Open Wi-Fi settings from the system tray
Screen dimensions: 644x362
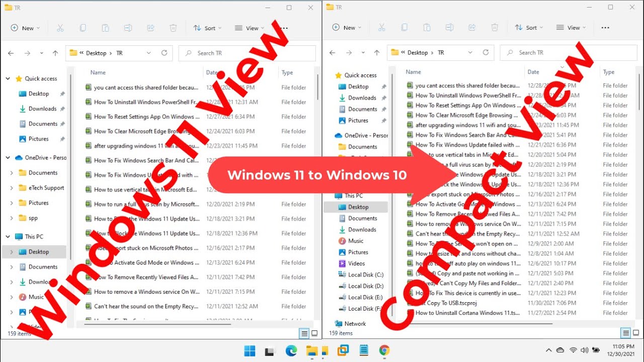[573, 350]
